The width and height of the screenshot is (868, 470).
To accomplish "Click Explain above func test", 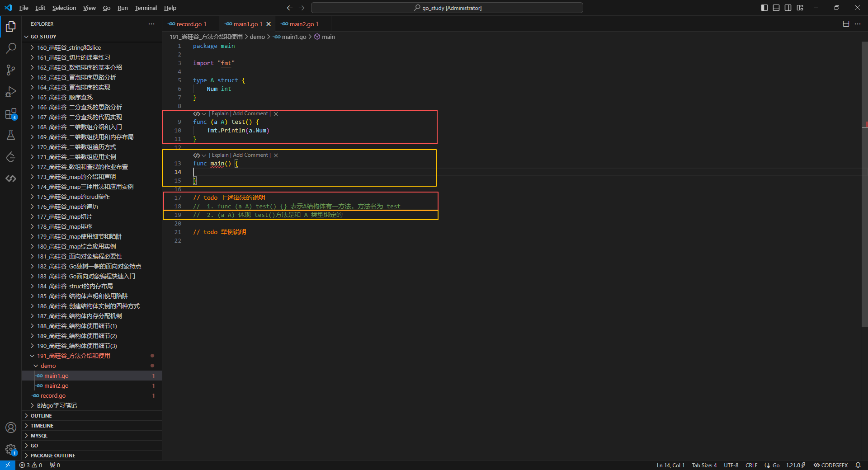I will point(220,114).
